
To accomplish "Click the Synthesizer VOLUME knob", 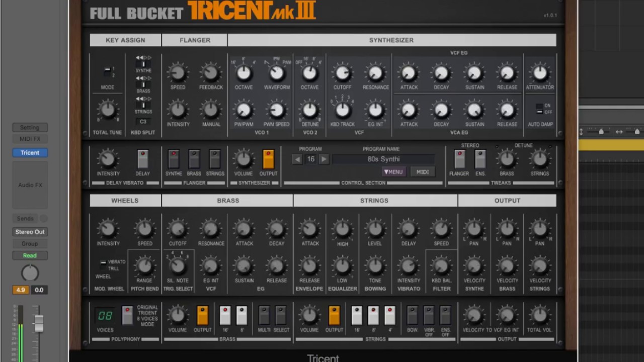I will point(244,159).
